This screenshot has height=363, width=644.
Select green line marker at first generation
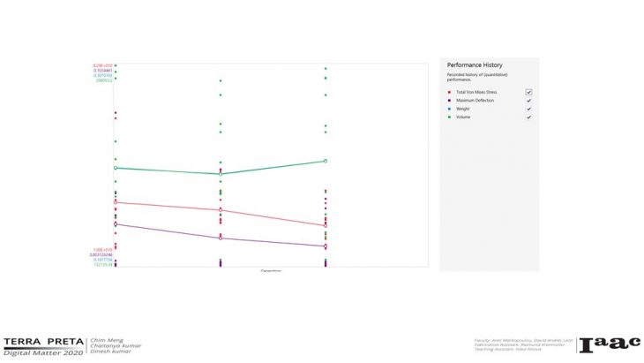coord(116,168)
